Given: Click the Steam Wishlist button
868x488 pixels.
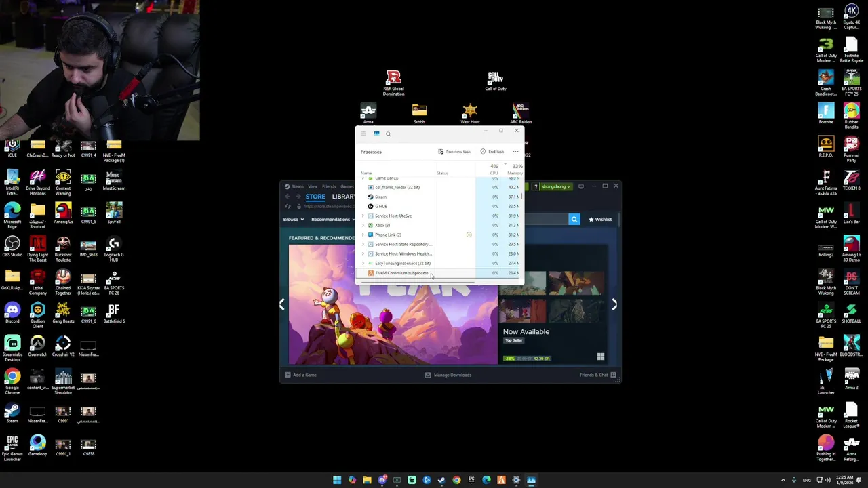Looking at the screenshot, I should pyautogui.click(x=600, y=219).
